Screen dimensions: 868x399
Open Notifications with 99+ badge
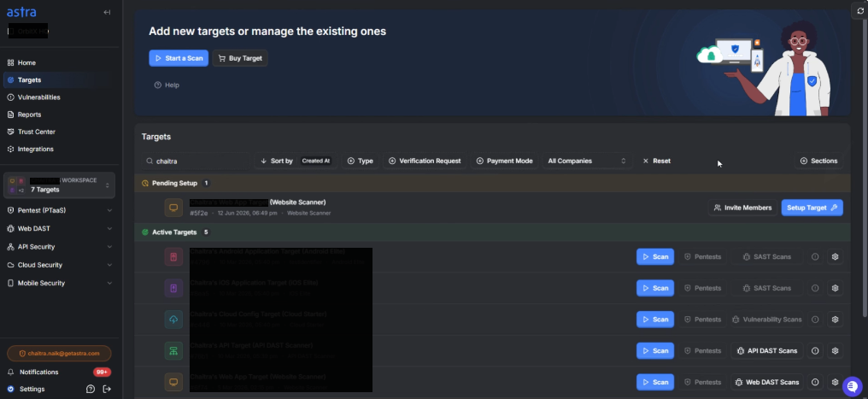pyautogui.click(x=59, y=372)
